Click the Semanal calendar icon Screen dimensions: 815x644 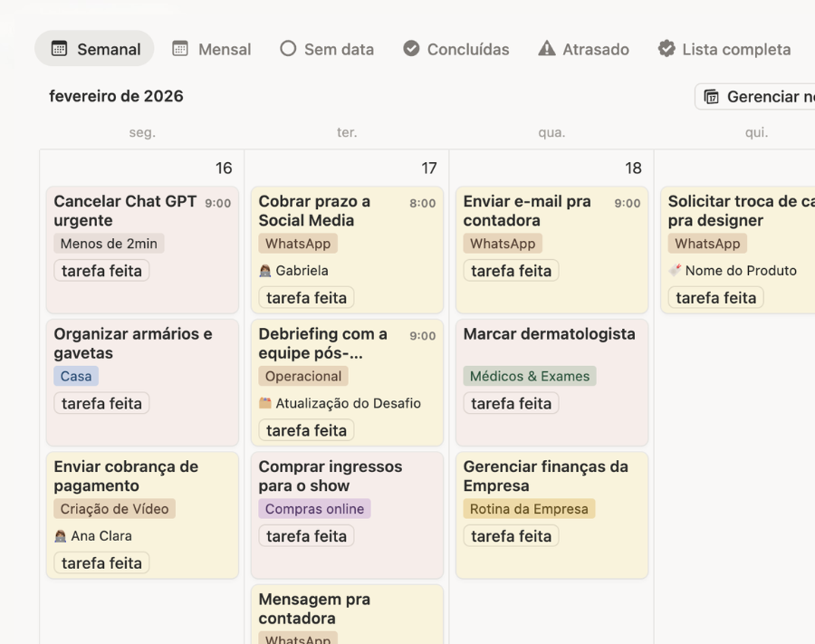click(x=59, y=49)
